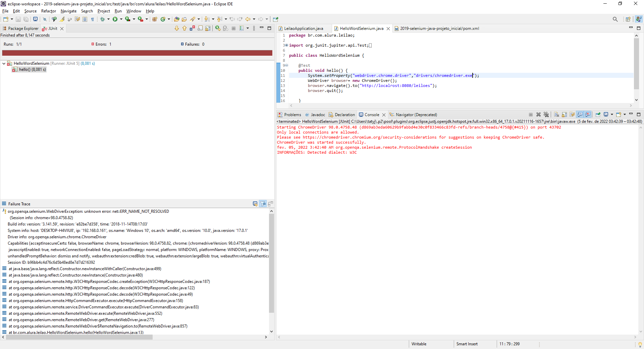
Task: Click the External Tools run icon
Action: tap(141, 19)
